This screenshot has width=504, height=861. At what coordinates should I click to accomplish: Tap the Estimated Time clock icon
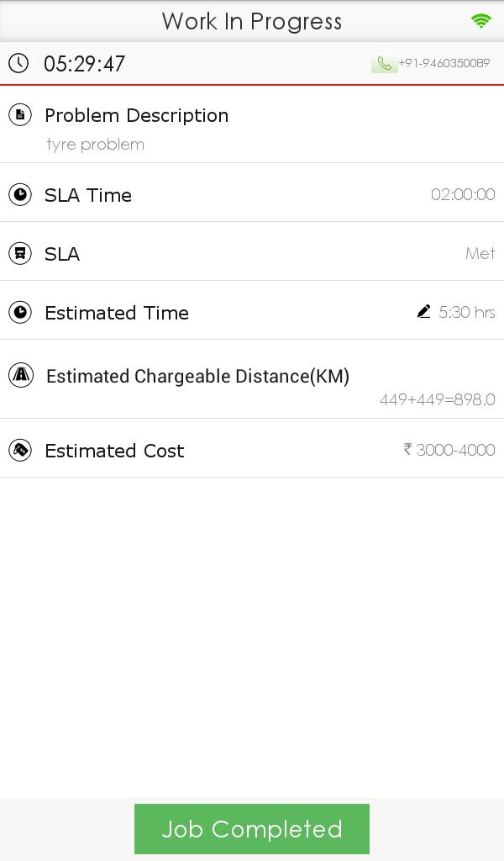tap(20, 313)
